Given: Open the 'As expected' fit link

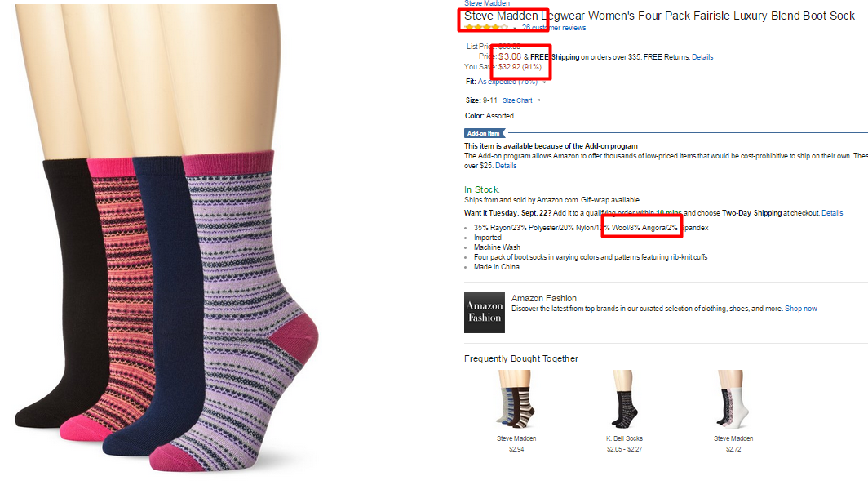Looking at the screenshot, I should click(x=507, y=82).
